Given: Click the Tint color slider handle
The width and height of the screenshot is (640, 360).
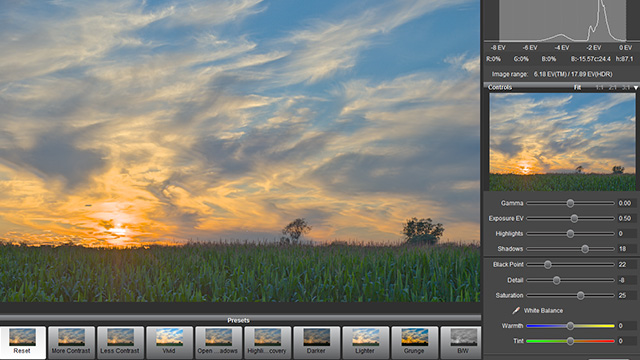Looking at the screenshot, I should pos(570,341).
